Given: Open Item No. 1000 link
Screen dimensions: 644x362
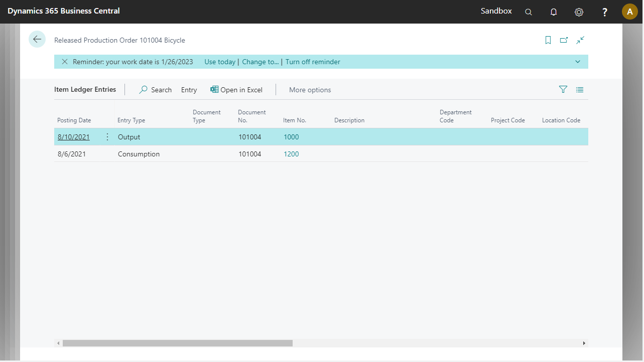Looking at the screenshot, I should click(x=291, y=137).
